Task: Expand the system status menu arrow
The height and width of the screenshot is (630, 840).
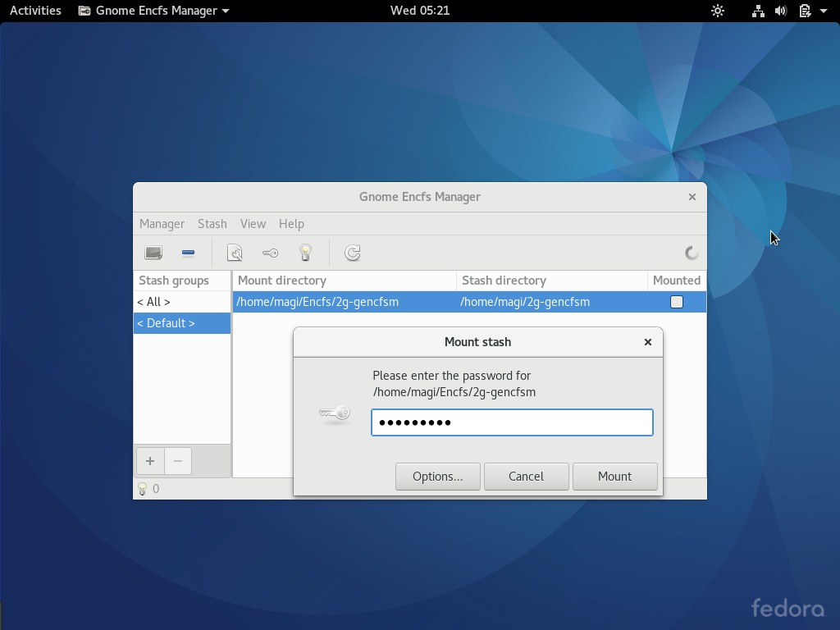Action: point(824,11)
